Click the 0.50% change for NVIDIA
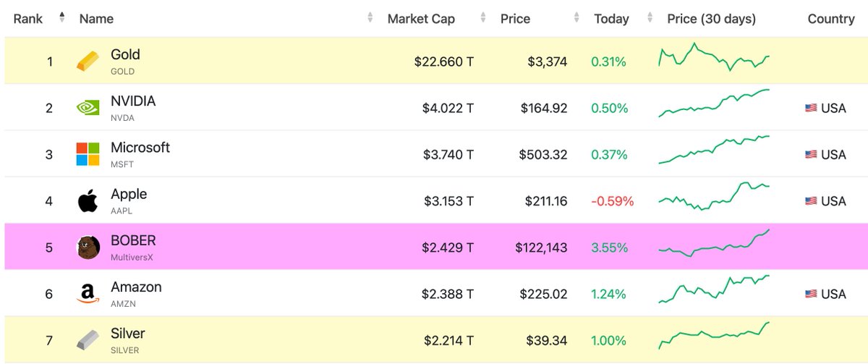This screenshot has height=364, width=868. point(609,109)
